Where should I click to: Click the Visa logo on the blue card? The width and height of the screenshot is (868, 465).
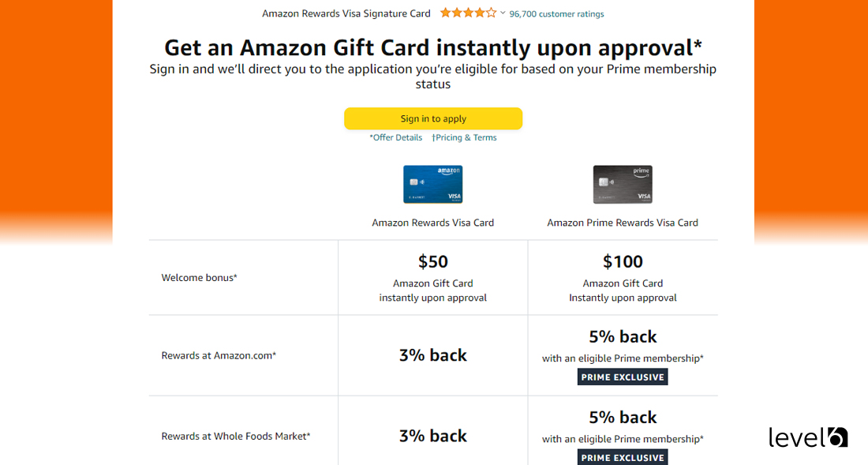click(452, 196)
